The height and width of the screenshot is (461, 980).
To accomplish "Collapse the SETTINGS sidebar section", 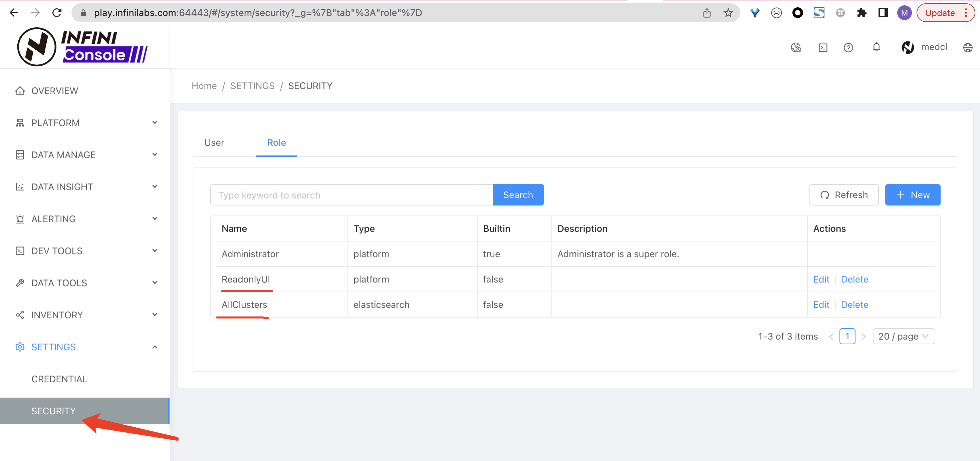I will 155,347.
